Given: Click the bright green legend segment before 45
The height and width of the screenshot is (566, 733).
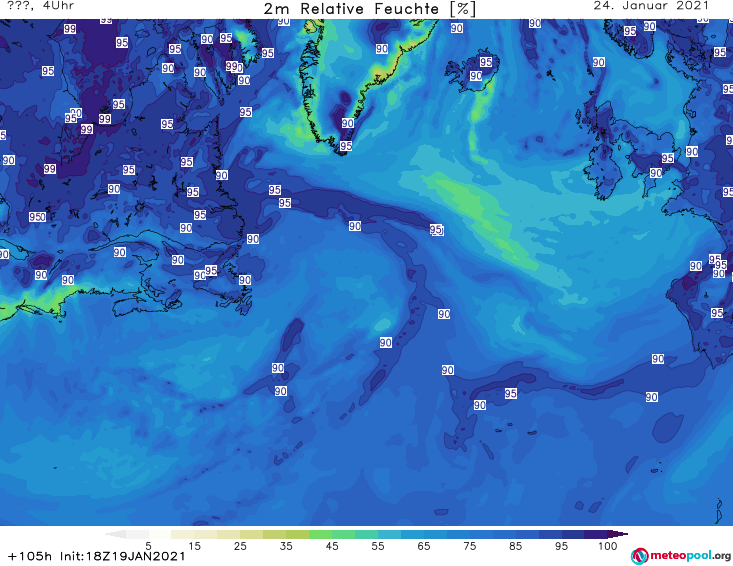Looking at the screenshot, I should (320, 534).
